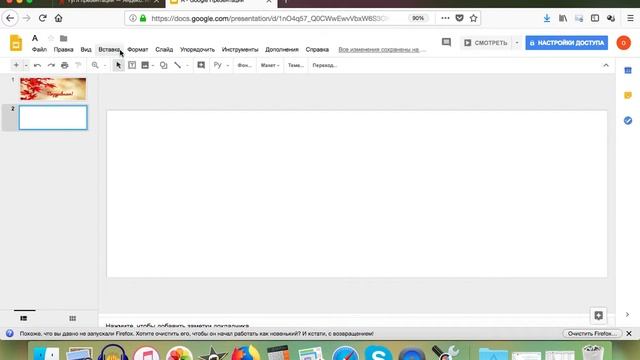Go to browser home page

point(58,18)
